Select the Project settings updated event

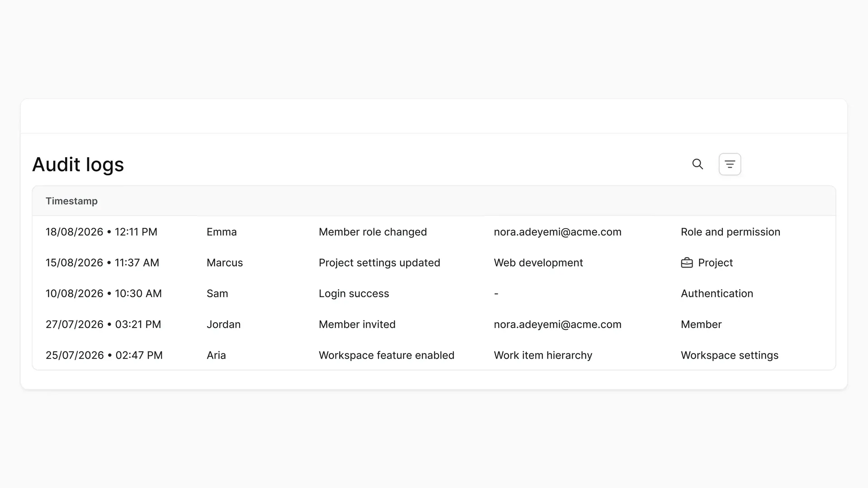[379, 263]
